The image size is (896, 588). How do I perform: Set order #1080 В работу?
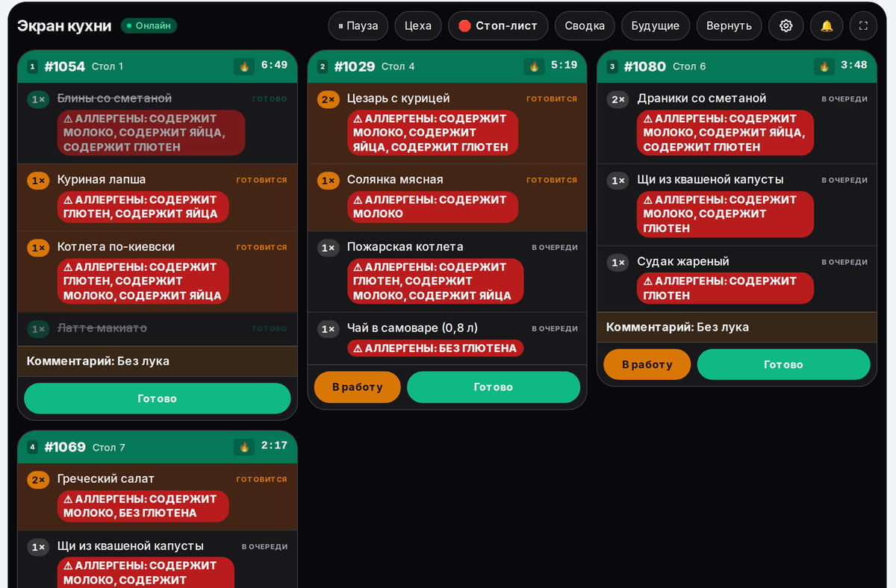(x=647, y=365)
